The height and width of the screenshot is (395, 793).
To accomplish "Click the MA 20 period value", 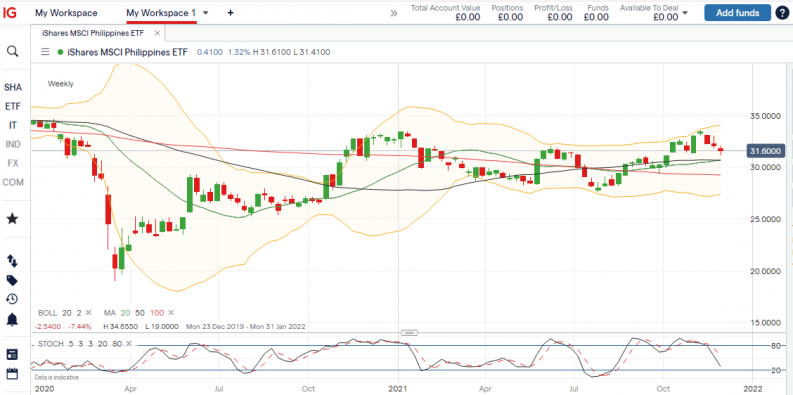I will point(125,313).
